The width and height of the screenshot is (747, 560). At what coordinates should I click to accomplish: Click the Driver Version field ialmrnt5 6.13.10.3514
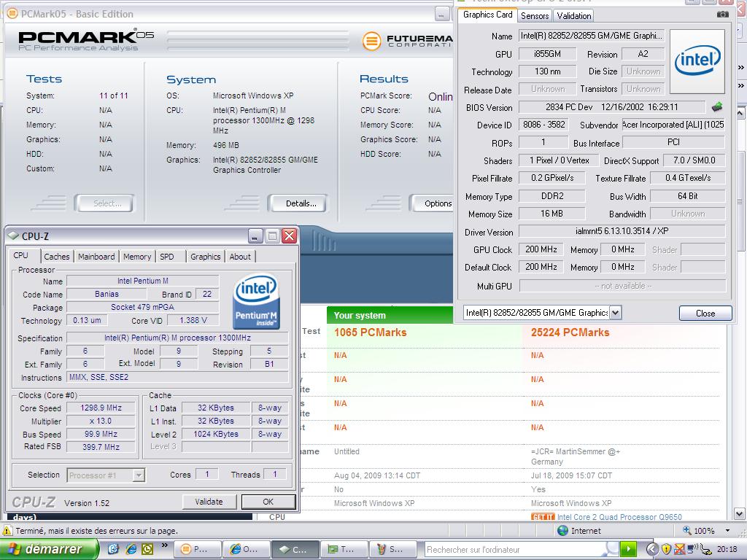coord(622,231)
